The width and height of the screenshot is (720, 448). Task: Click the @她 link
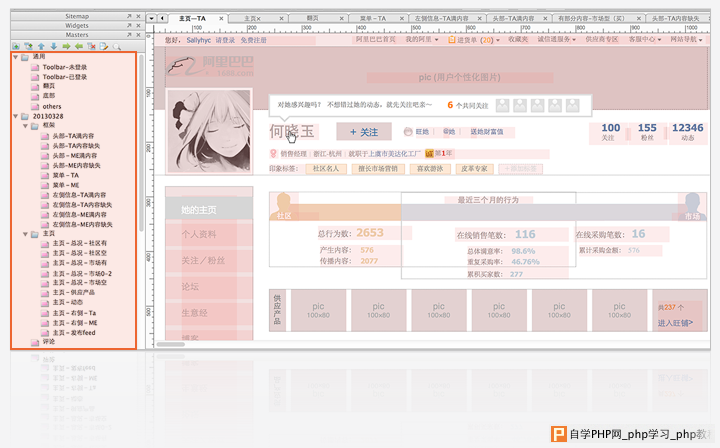(449, 132)
